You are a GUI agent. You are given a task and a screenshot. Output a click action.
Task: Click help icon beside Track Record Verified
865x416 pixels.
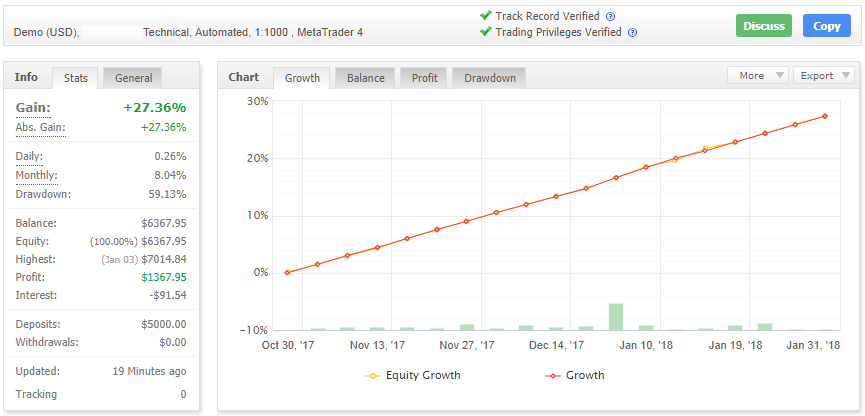pos(611,17)
